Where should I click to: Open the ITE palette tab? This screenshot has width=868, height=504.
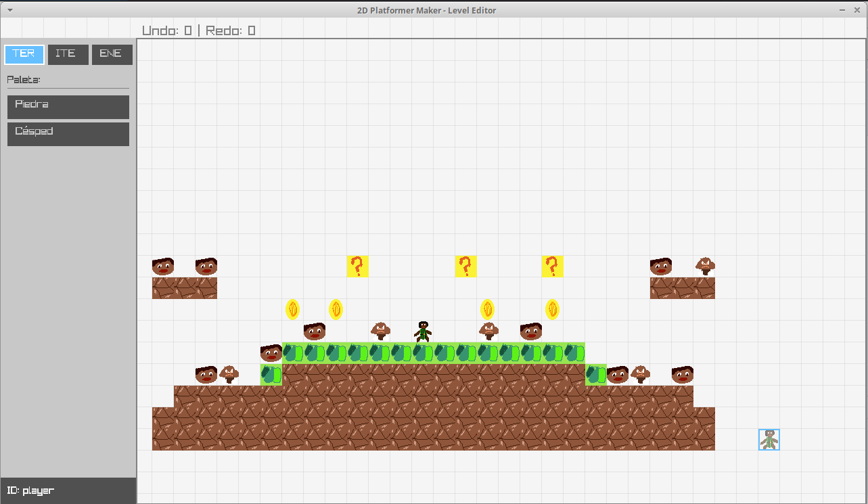(x=68, y=55)
